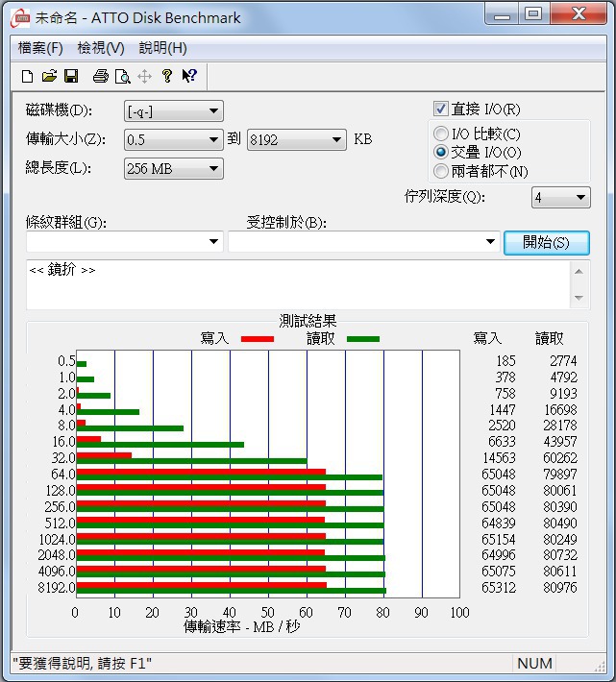Click the New document toolbar icon

click(x=28, y=76)
